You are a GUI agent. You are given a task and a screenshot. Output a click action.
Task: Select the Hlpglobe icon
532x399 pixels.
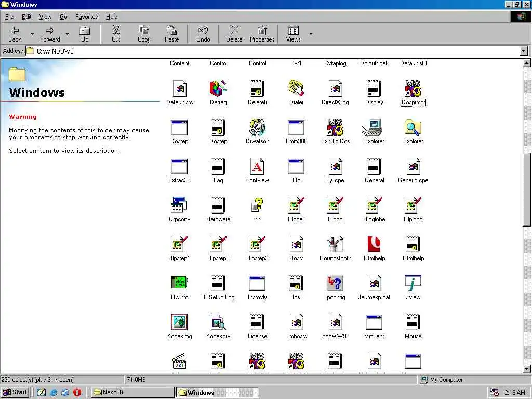click(374, 205)
